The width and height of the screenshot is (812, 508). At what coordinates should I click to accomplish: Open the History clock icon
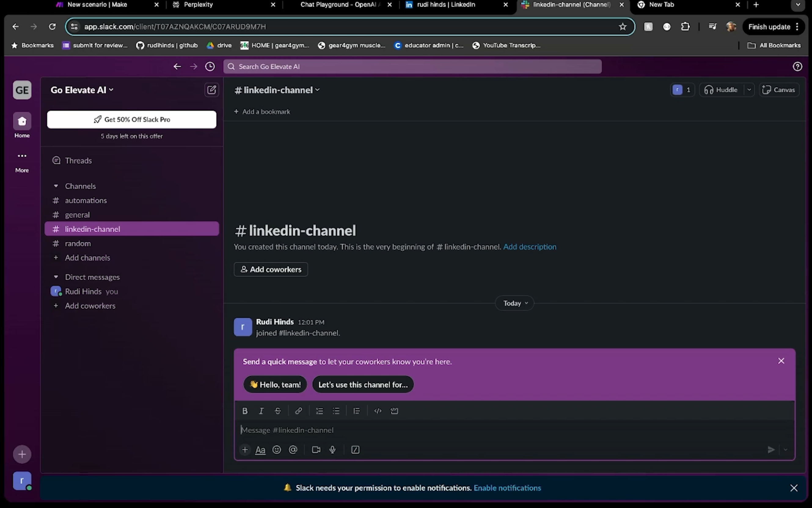click(210, 67)
